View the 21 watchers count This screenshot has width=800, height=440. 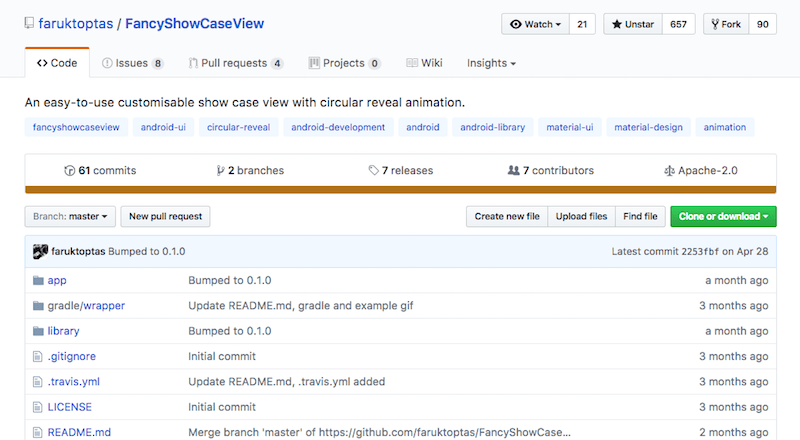click(x=582, y=24)
